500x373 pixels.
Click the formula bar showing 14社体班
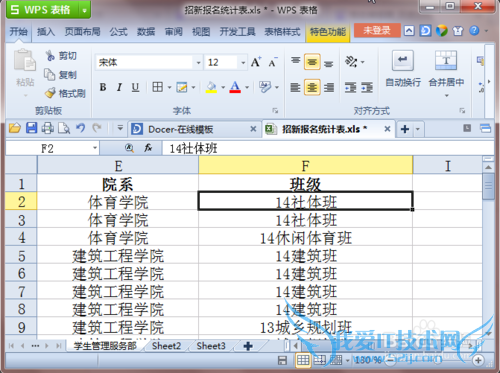pos(328,148)
